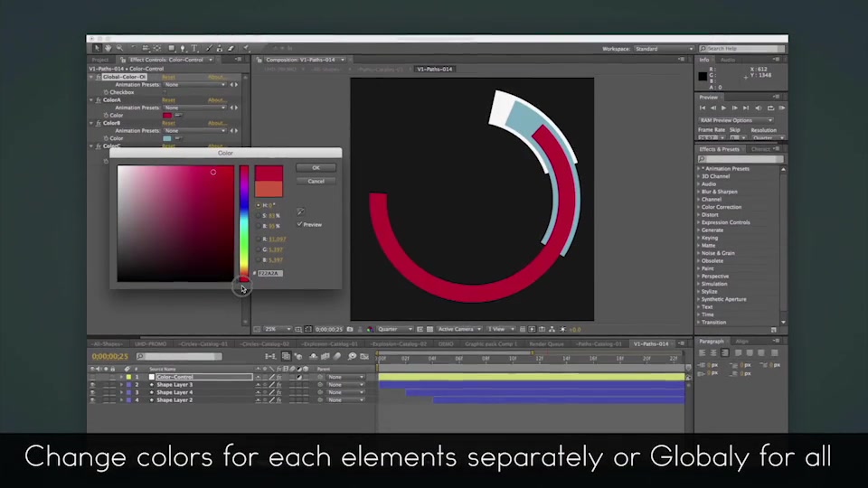Collapse the ColorB effect group

pyautogui.click(x=91, y=123)
